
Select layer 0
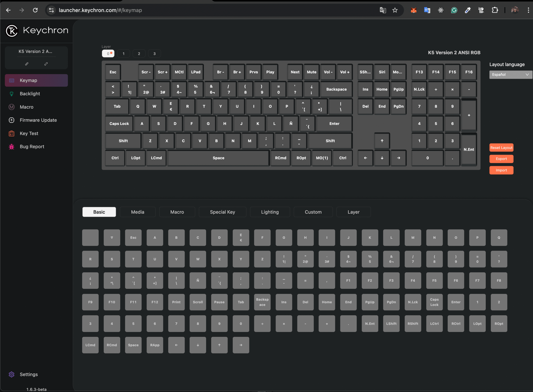[x=108, y=54]
